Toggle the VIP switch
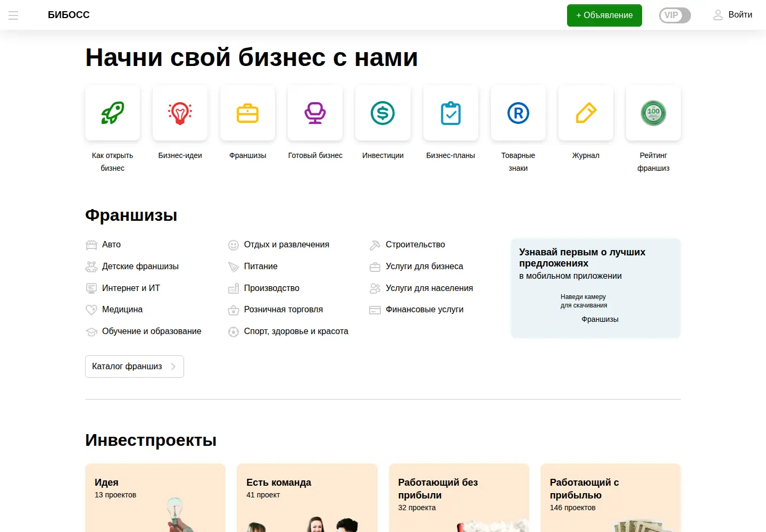This screenshot has width=766, height=532. pos(675,15)
